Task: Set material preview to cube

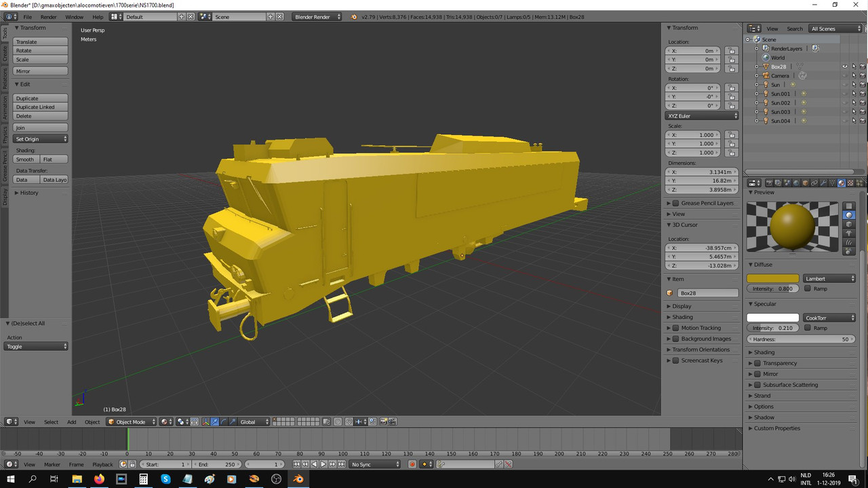Action: tap(848, 224)
